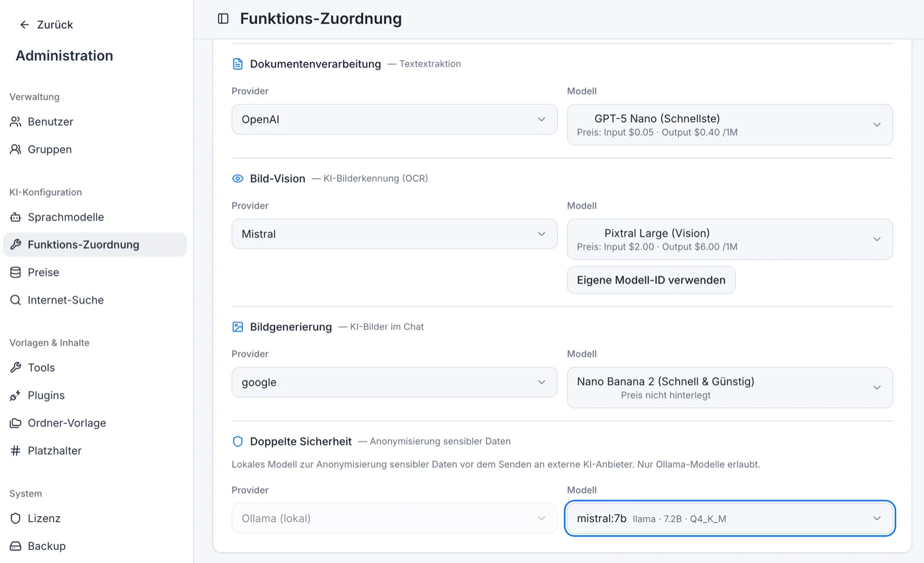The height and width of the screenshot is (563, 924).
Task: Click the shield icon next to Lizenz
Action: click(16, 518)
